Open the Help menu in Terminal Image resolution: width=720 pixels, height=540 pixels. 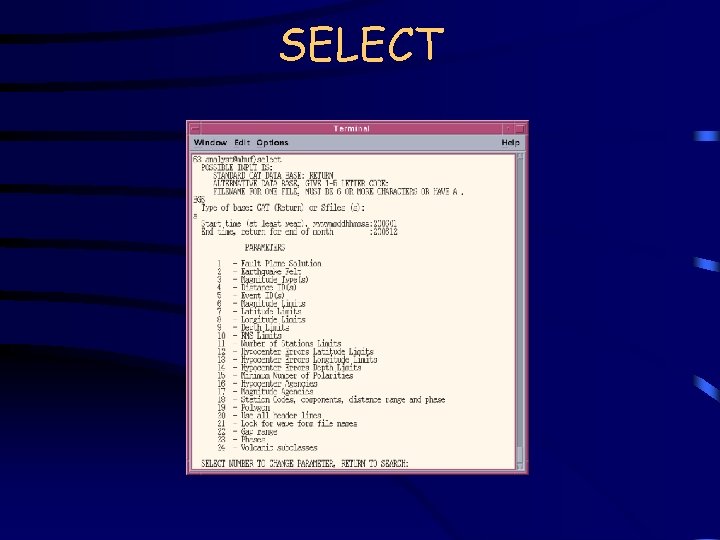(510, 142)
